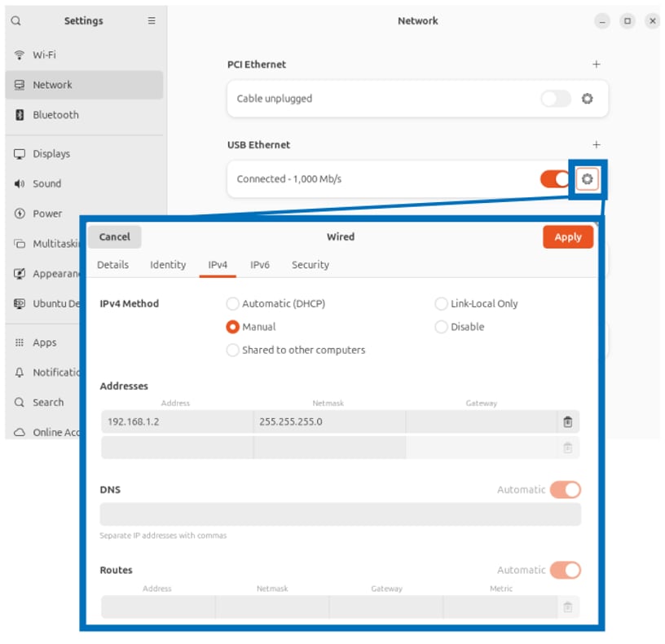Open PCI Ethernet settings gear
Screen dimensions: 665x644
point(587,99)
